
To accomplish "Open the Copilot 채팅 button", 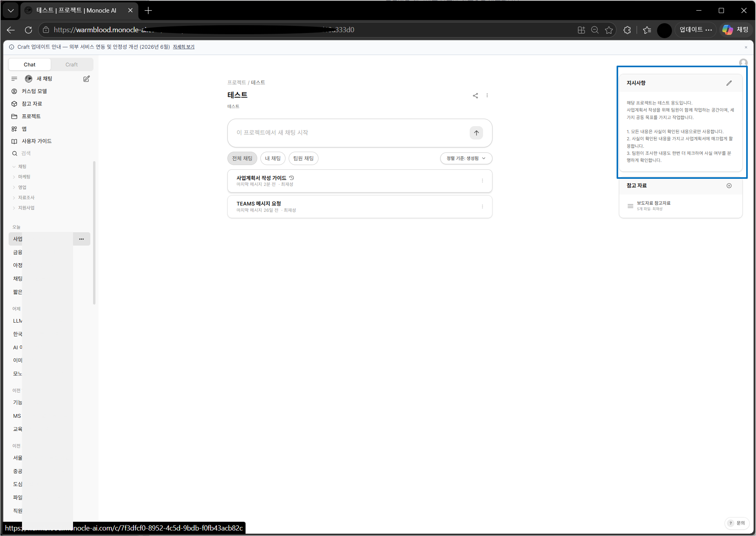I will pyautogui.click(x=736, y=30).
